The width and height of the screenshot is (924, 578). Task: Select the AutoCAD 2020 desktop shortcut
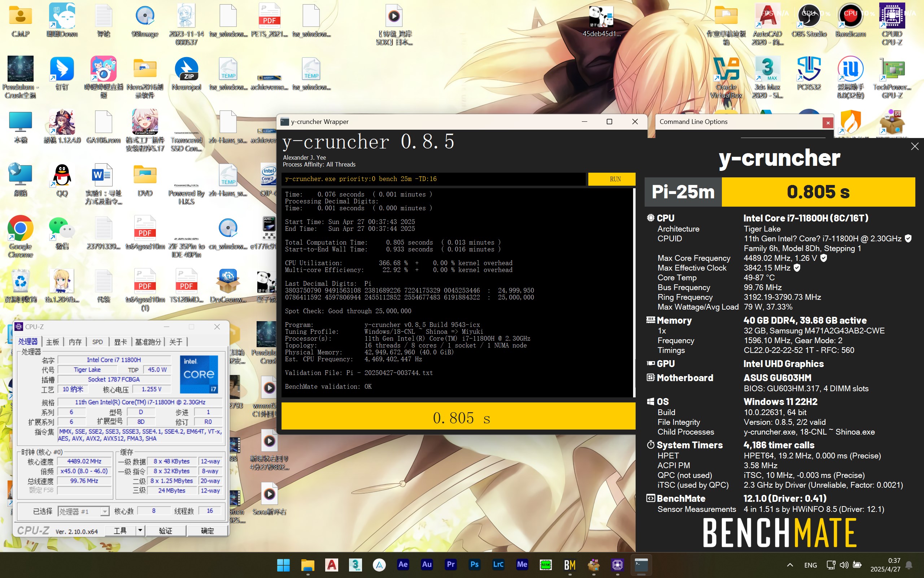[767, 24]
